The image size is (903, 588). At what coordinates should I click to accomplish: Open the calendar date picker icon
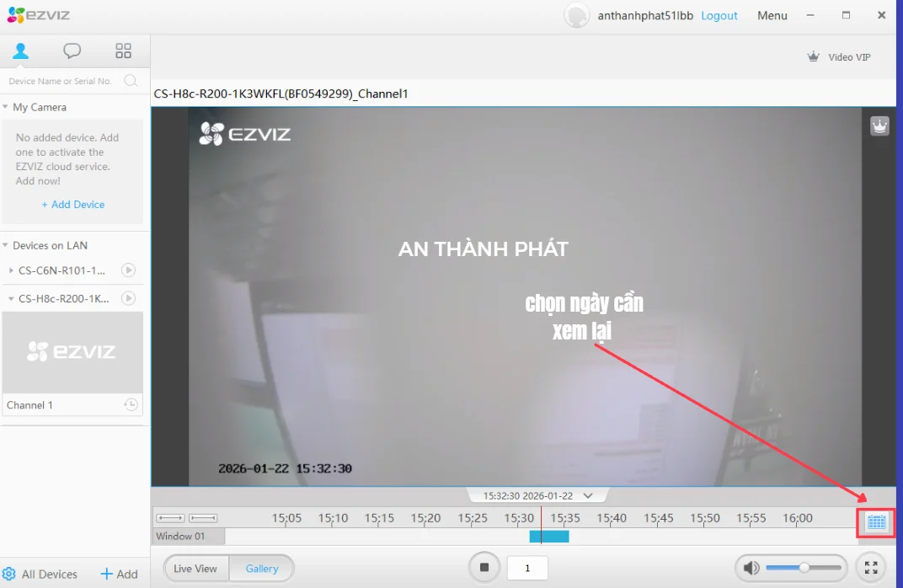[x=876, y=522]
